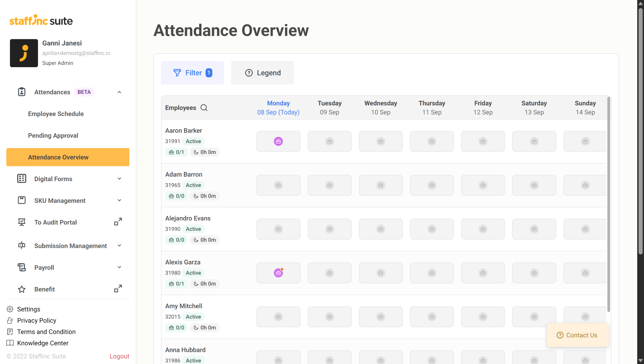Collapse the Attendances menu section
This screenshot has height=364, width=644.
[x=119, y=92]
